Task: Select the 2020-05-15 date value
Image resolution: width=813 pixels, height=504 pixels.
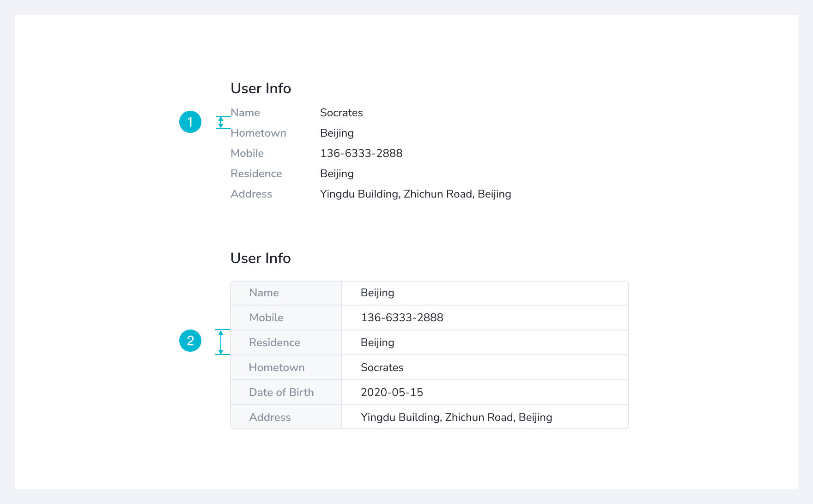Action: pos(392,392)
